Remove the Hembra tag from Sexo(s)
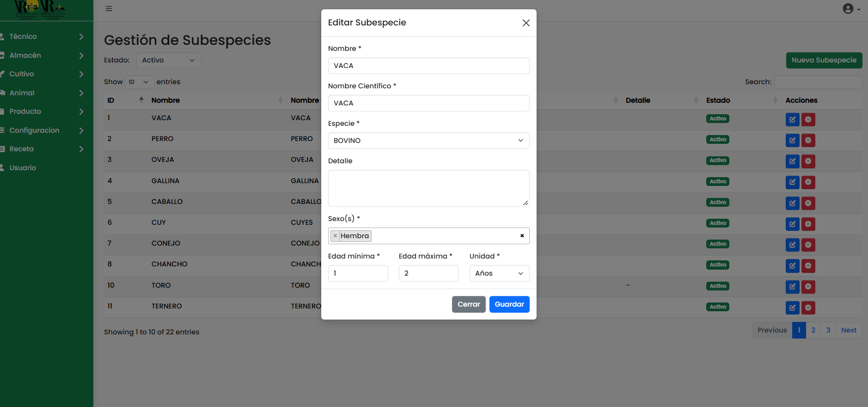The image size is (868, 407). pos(335,236)
